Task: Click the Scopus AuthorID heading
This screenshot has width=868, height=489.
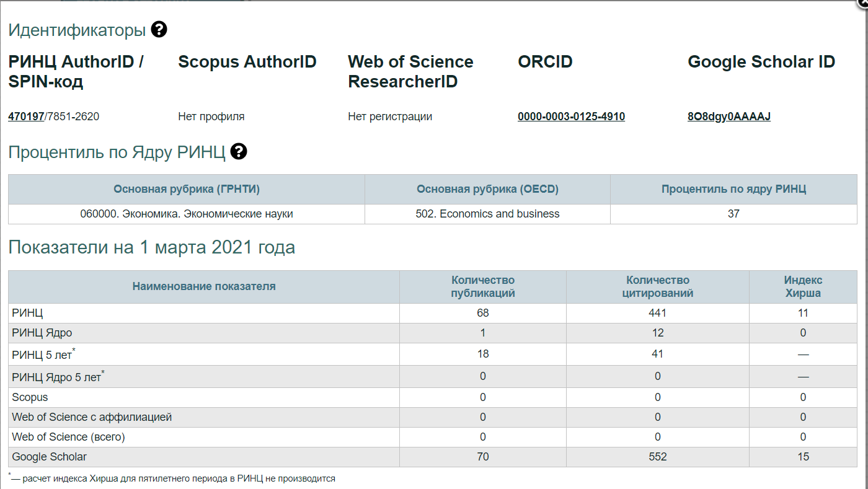Action: point(247,62)
